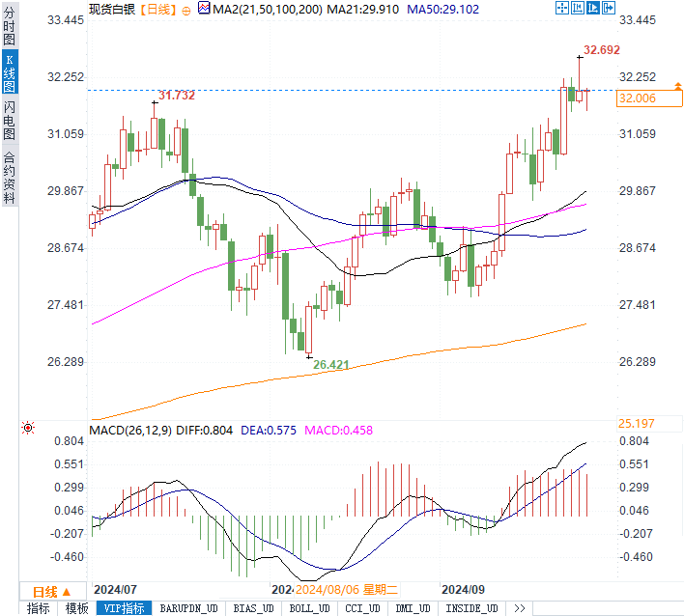Select the BOLL_UD indicator tab
The width and height of the screenshot is (684, 616).
point(309,608)
